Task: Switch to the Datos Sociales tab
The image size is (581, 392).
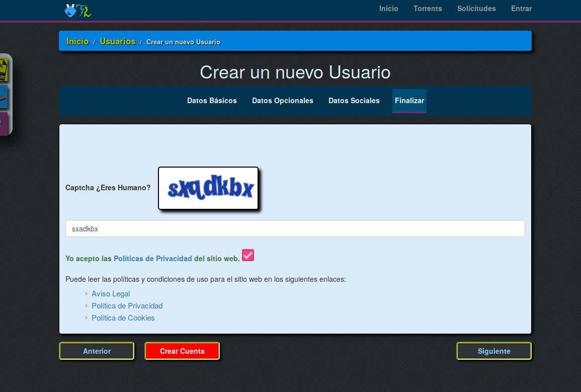Action: pos(354,101)
